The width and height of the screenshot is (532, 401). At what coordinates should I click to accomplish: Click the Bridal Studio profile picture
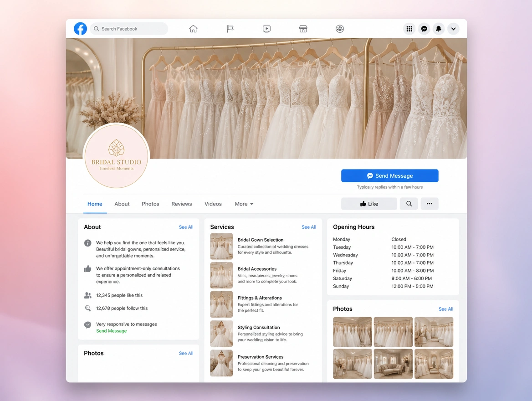tap(117, 155)
